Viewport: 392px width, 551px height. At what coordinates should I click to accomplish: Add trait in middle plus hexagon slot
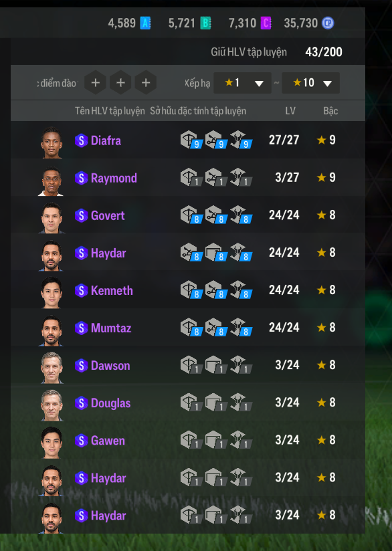120,82
